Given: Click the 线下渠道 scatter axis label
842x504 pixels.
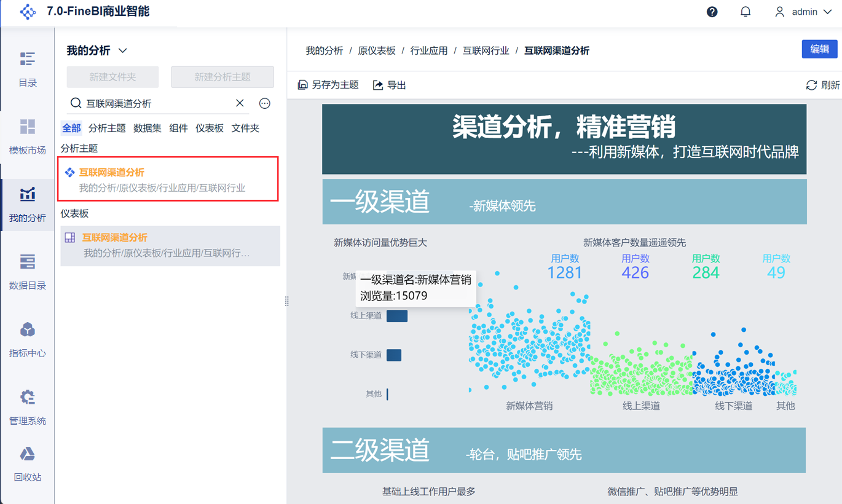Looking at the screenshot, I should [733, 406].
